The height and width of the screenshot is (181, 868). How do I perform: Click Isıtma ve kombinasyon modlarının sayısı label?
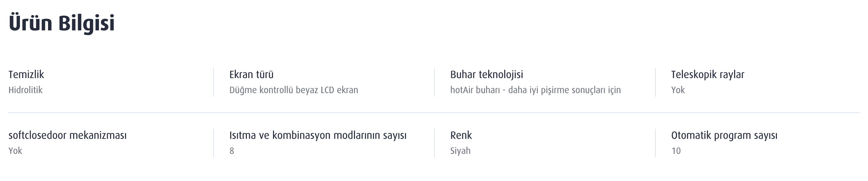[x=318, y=135]
